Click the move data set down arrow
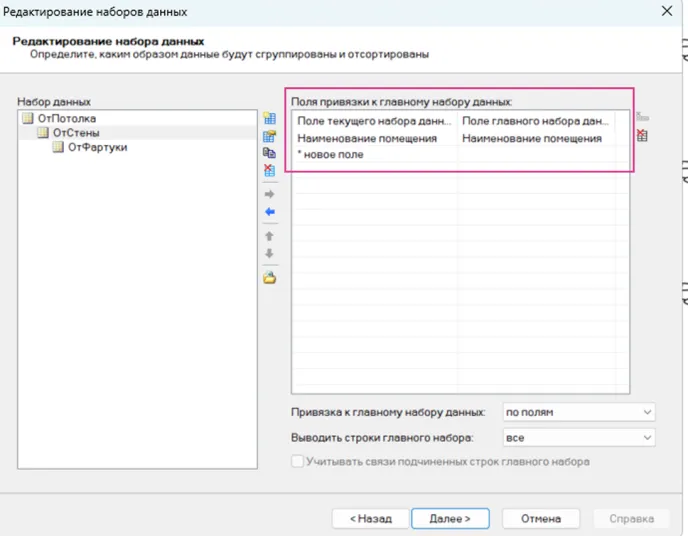Image resolution: width=688 pixels, height=536 pixels. coord(268,254)
